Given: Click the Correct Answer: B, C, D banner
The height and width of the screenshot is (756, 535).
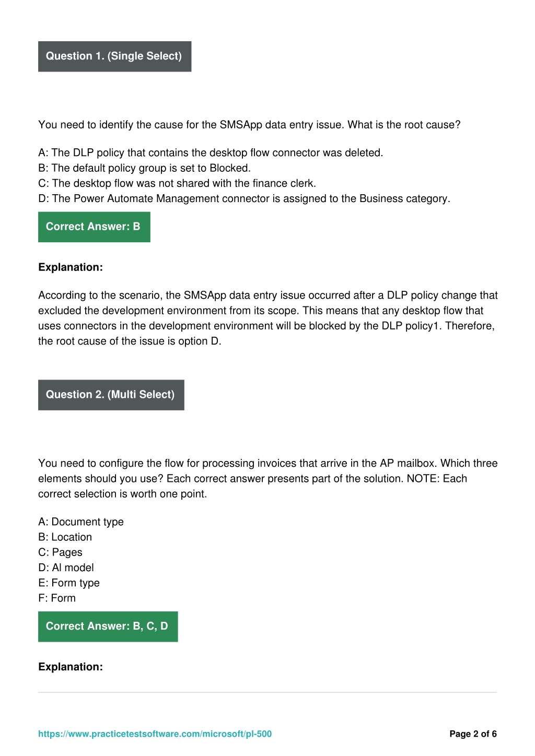Looking at the screenshot, I should click(108, 627).
